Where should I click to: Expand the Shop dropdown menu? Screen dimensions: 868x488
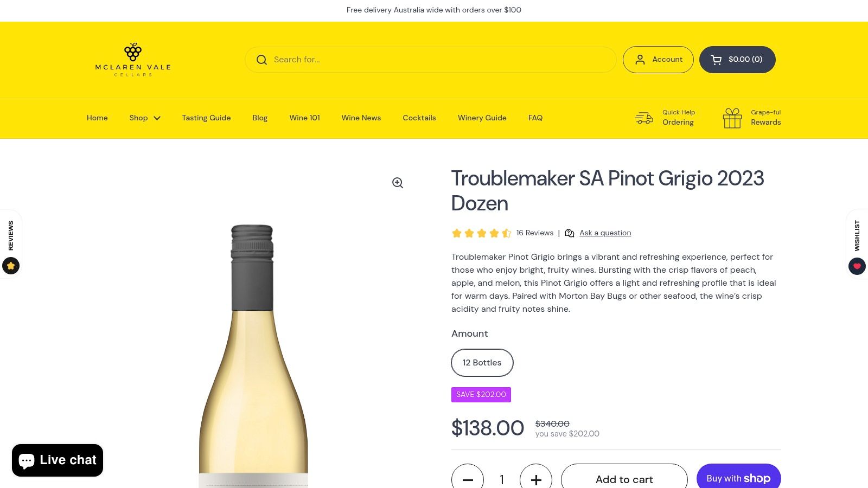point(145,118)
